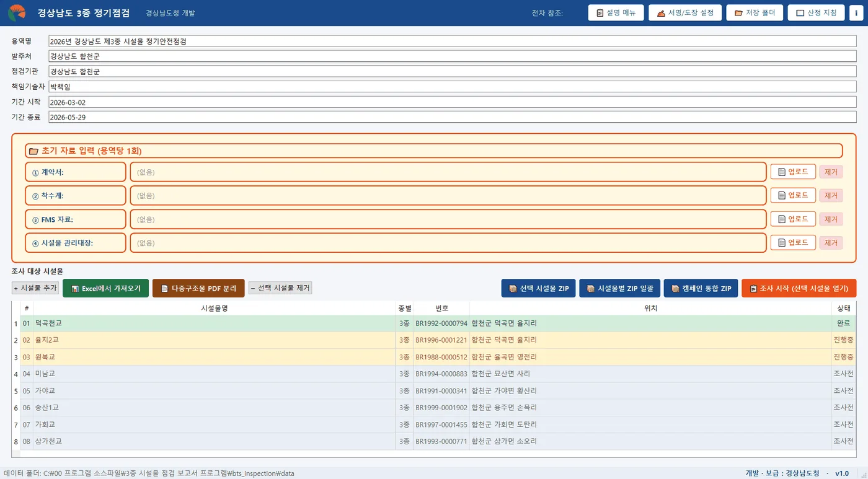
Task: Click the app logo icon in header
Action: click(17, 12)
